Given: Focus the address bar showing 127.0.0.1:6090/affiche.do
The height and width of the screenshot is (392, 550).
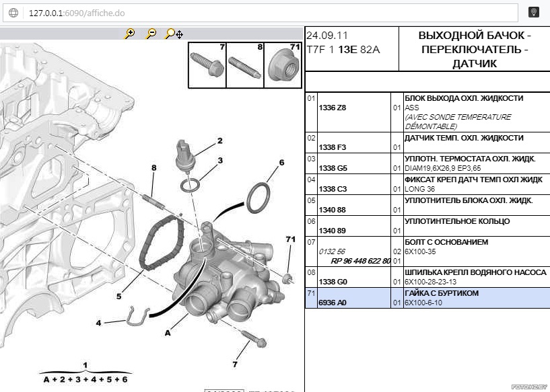Looking at the screenshot, I should [261, 13].
